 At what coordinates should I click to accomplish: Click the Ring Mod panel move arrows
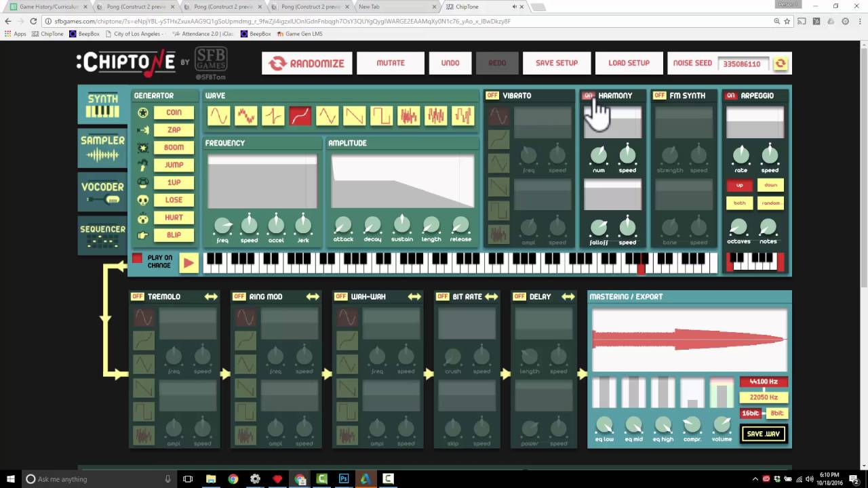[x=313, y=297]
